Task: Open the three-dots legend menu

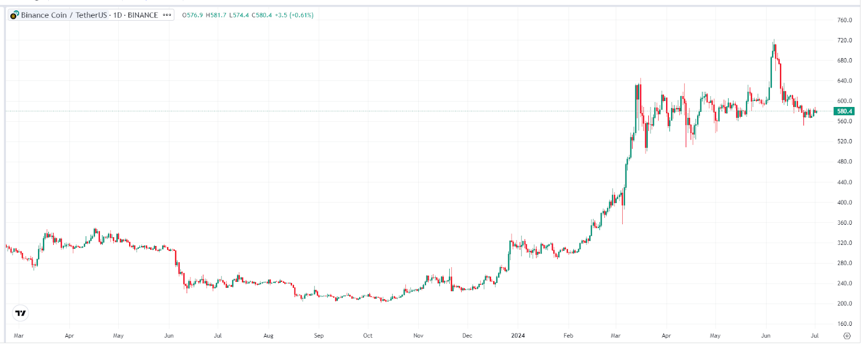Action: pos(167,15)
